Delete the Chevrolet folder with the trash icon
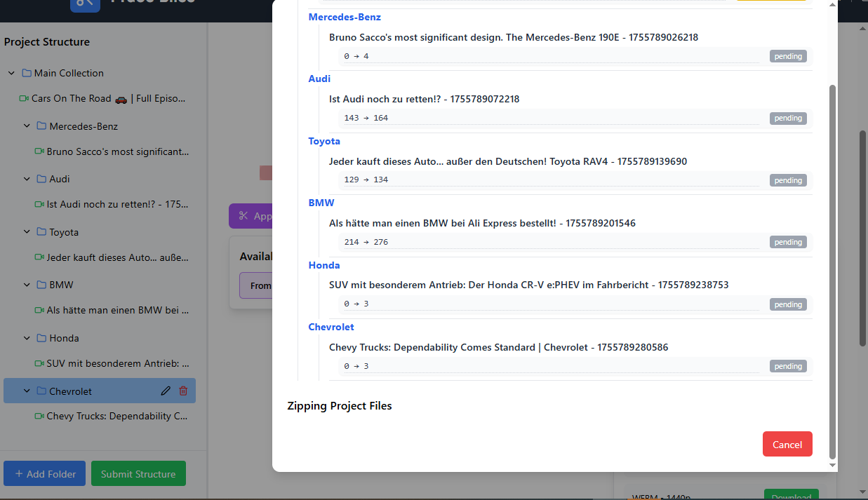This screenshot has width=868, height=500. (183, 391)
